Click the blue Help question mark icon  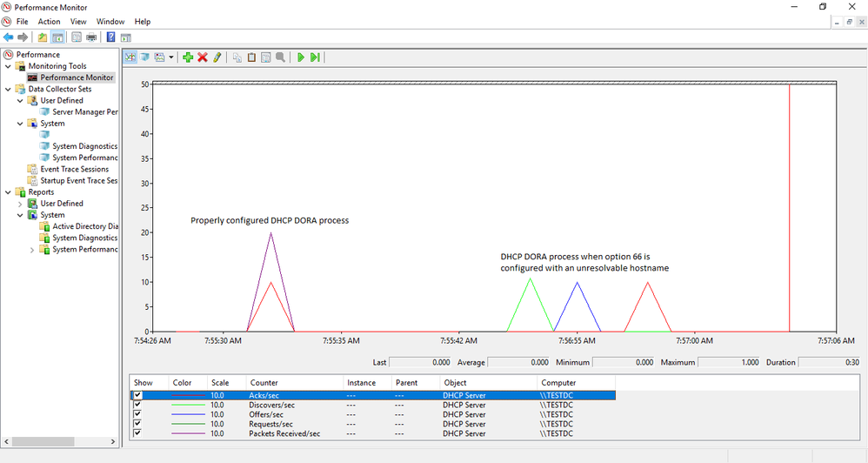pyautogui.click(x=110, y=37)
